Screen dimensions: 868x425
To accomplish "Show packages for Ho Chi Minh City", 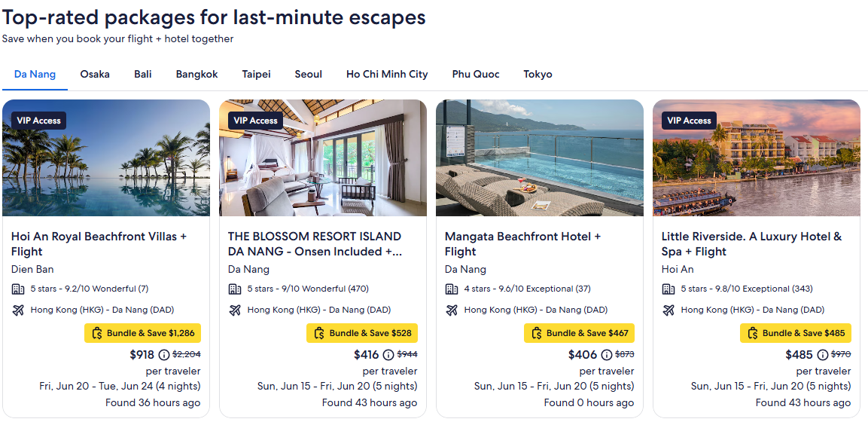I will 387,74.
